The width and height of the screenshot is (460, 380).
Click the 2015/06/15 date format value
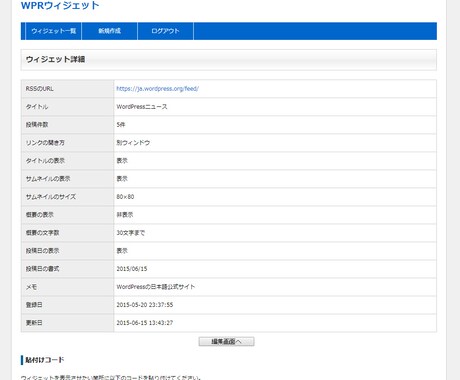pos(132,269)
